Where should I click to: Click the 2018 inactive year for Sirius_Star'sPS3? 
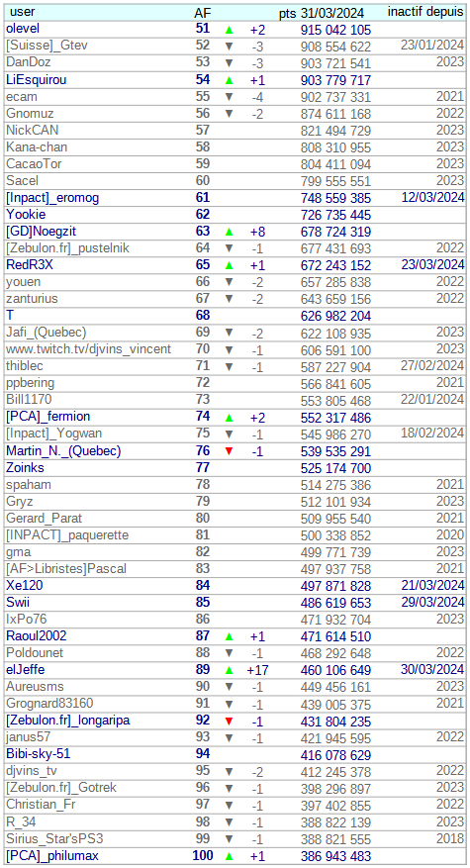tap(450, 838)
